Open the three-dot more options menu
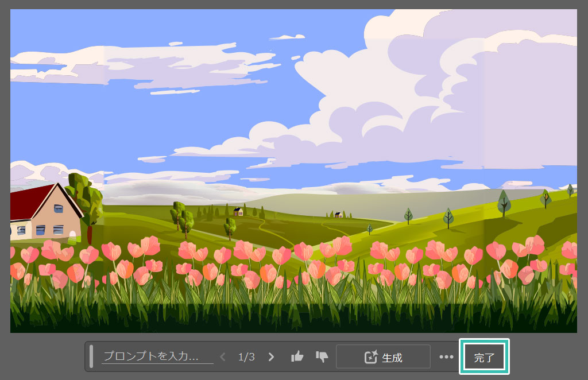The width and height of the screenshot is (588, 380). [x=446, y=357]
